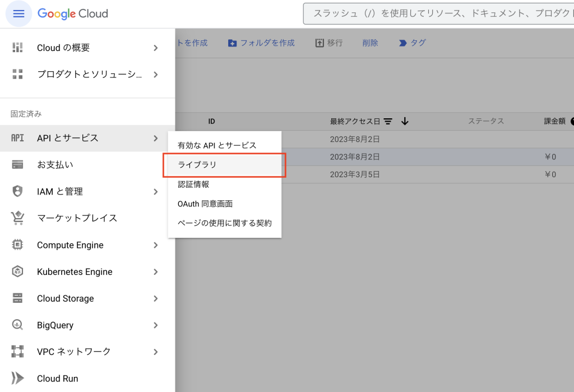Screen dimensions: 574x392
Task: Sort by 最終アクセス日 column header
Action: pos(355,121)
